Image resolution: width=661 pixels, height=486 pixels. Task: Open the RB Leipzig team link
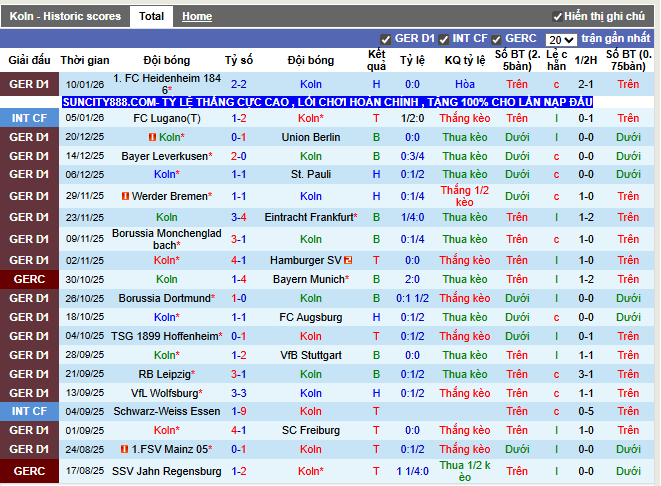click(x=165, y=374)
